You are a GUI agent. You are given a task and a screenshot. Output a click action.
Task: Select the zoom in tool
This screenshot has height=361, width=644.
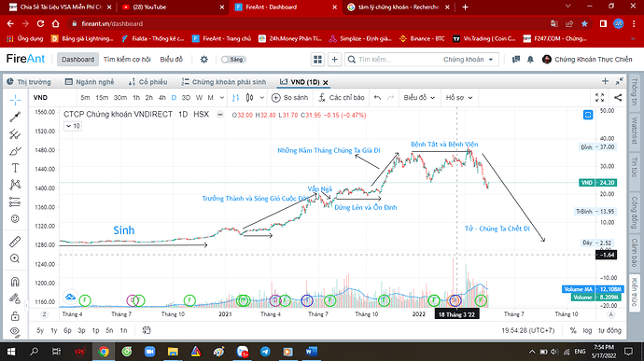(15, 258)
